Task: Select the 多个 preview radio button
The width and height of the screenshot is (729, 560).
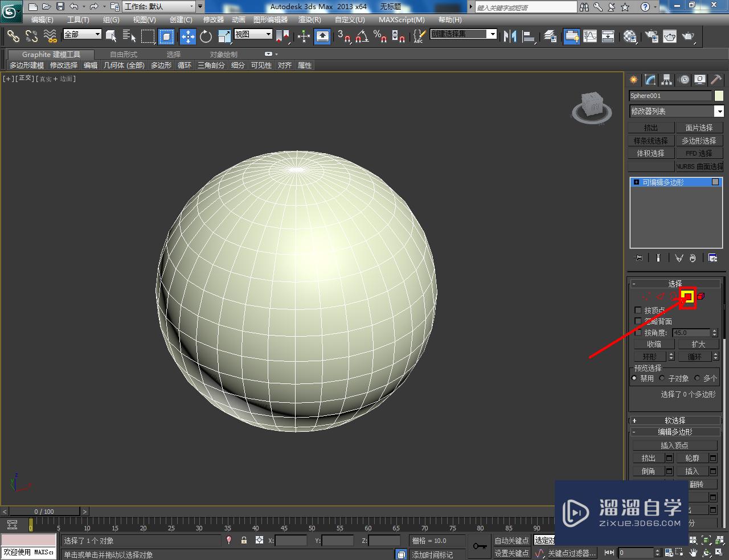Action: [697, 378]
